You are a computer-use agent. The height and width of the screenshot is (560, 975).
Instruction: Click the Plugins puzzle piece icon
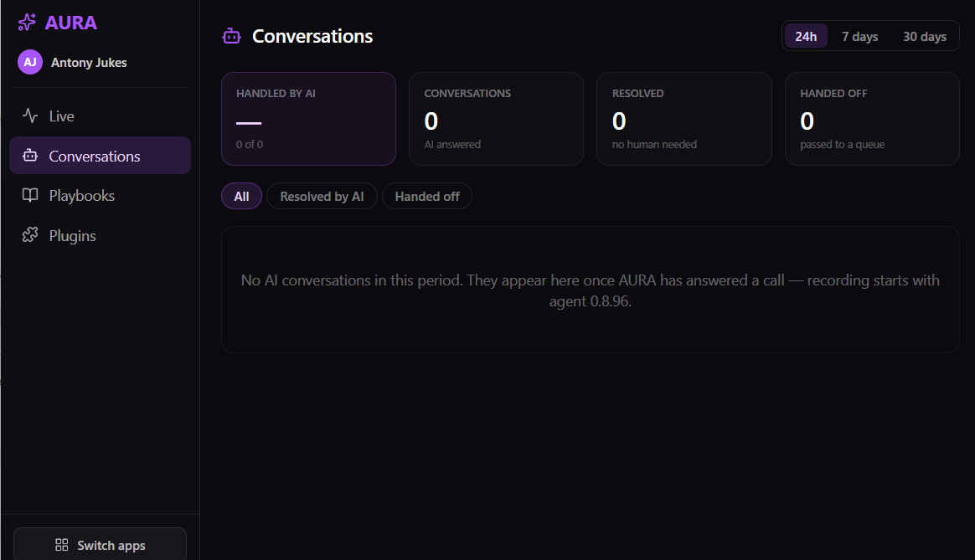[x=30, y=235]
